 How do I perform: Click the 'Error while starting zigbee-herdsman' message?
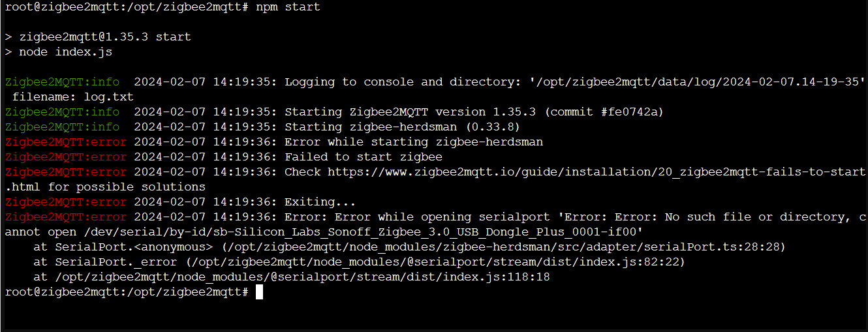pos(414,142)
